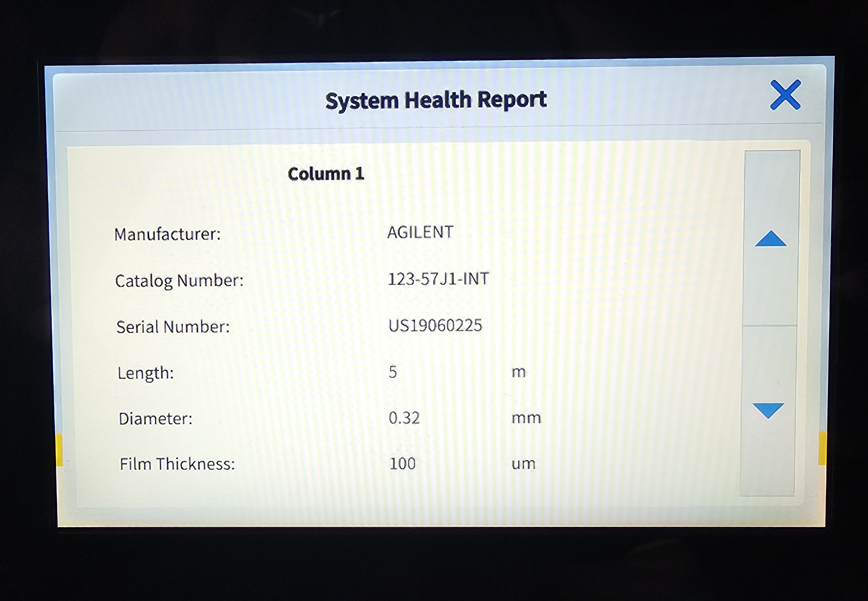
Task: Select serial number US19060225
Action: click(x=435, y=325)
